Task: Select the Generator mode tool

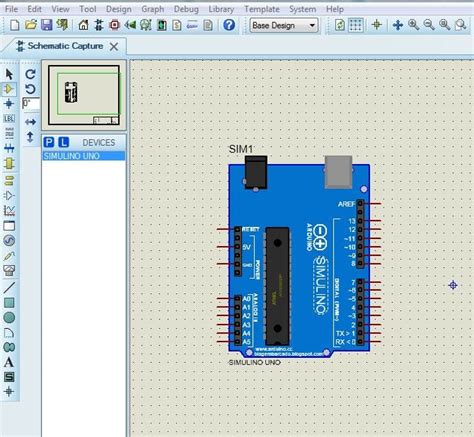Action: pyautogui.click(x=9, y=241)
